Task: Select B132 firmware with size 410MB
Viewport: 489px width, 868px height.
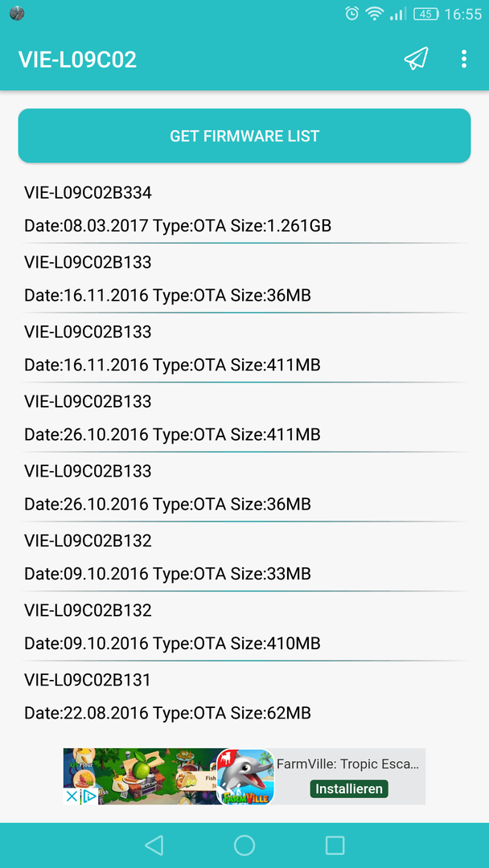Action: click(x=244, y=627)
